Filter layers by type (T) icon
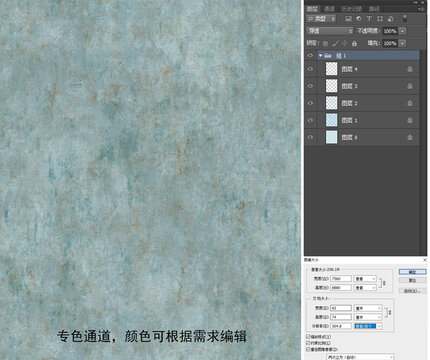This screenshot has width=430, height=360. 369,19
